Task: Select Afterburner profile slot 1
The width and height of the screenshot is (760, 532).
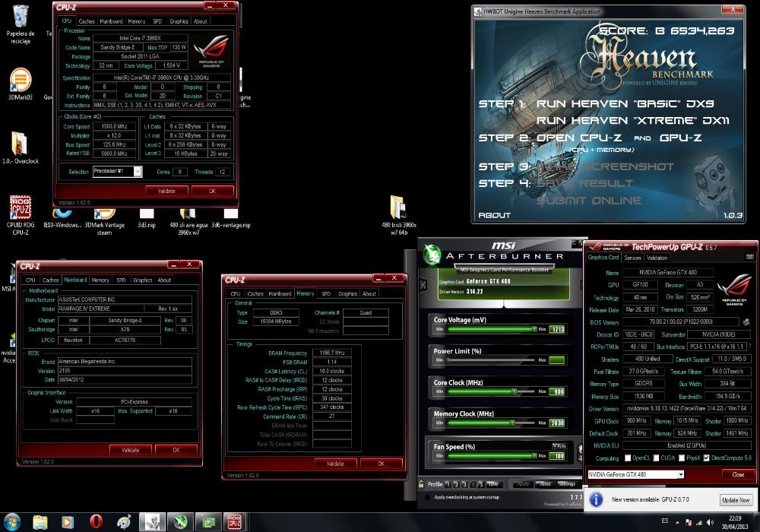Action: pyautogui.click(x=448, y=484)
